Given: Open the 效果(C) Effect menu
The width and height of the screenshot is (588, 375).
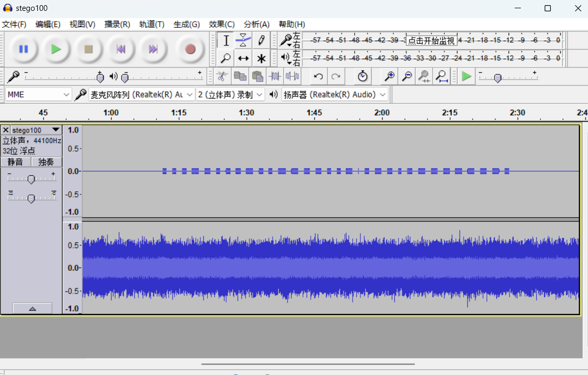Looking at the screenshot, I should click(221, 24).
